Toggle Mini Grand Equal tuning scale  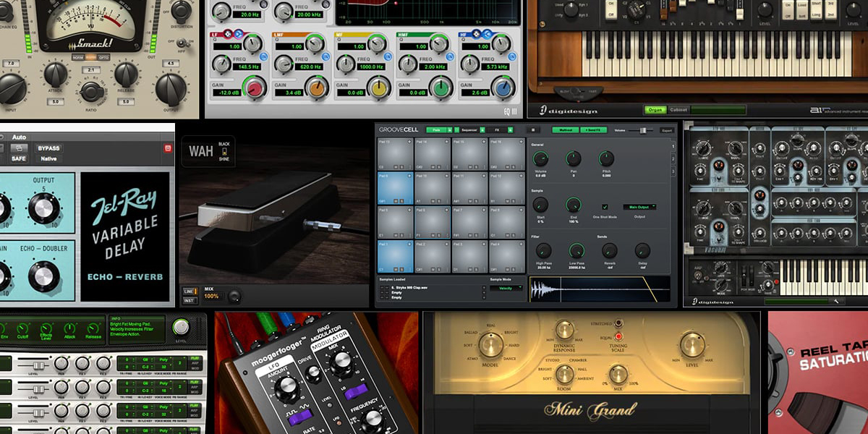point(620,337)
